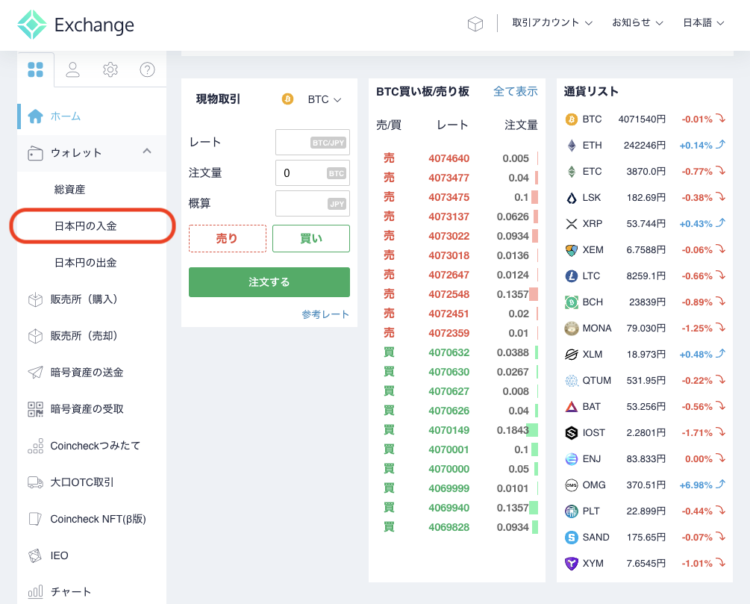Click the XYM coin icon
The height and width of the screenshot is (604, 750).
point(572,563)
